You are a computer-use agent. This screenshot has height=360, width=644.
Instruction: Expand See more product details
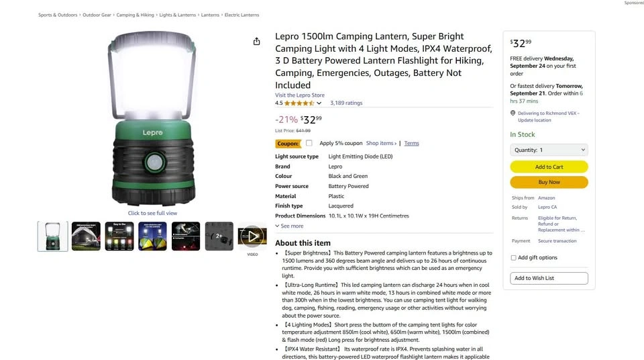click(x=289, y=226)
